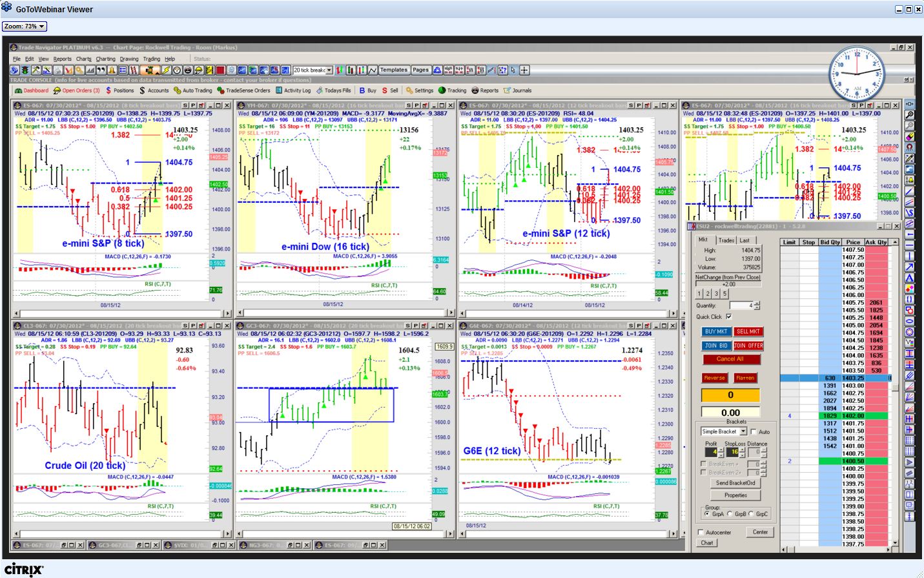This screenshot has width=924, height=578.
Task: Click the Flatten button
Action: (745, 378)
